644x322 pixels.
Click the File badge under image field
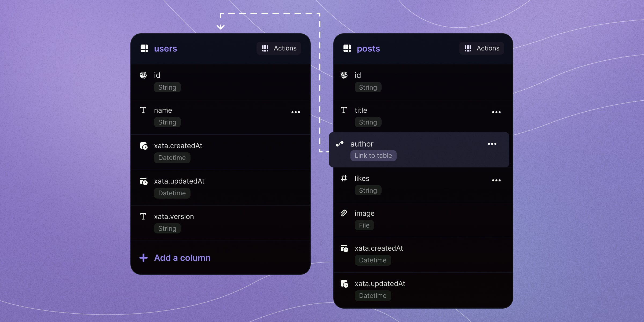point(364,225)
